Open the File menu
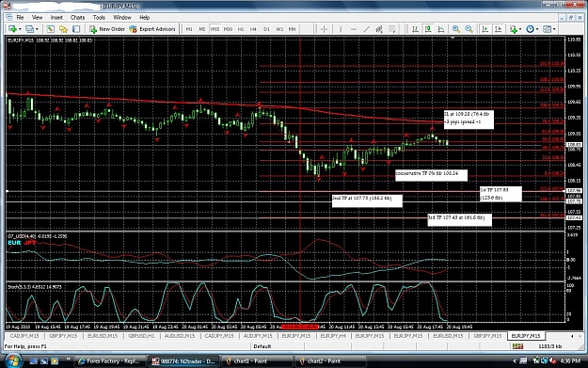 (20, 17)
